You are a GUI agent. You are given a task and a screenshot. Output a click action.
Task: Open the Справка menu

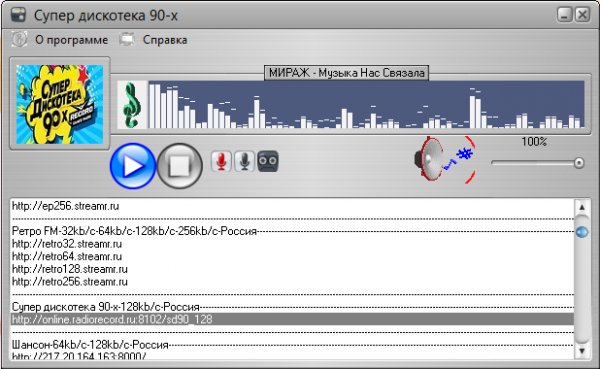[x=165, y=40]
